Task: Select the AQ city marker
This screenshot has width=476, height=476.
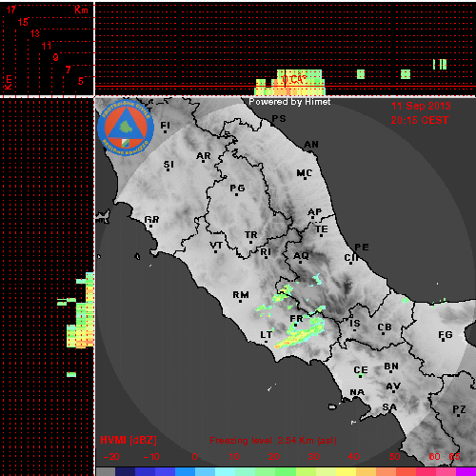Action: tap(300, 263)
